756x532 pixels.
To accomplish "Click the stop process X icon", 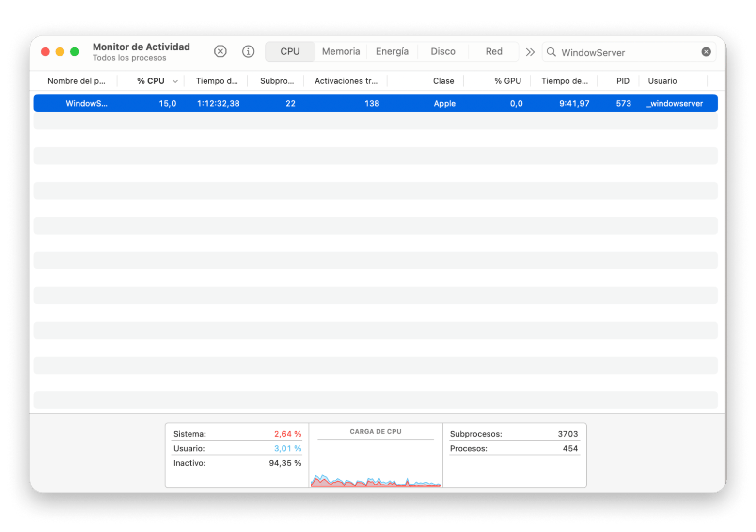I will (x=220, y=51).
